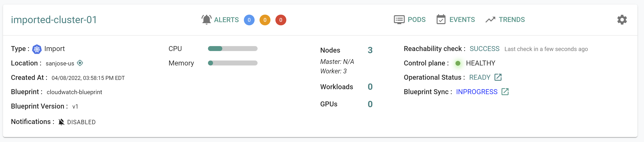Open cluster settings gear icon

click(622, 20)
